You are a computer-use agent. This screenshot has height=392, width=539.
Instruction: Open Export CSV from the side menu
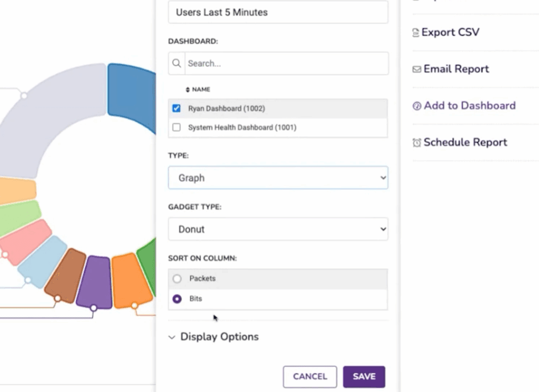tap(451, 33)
